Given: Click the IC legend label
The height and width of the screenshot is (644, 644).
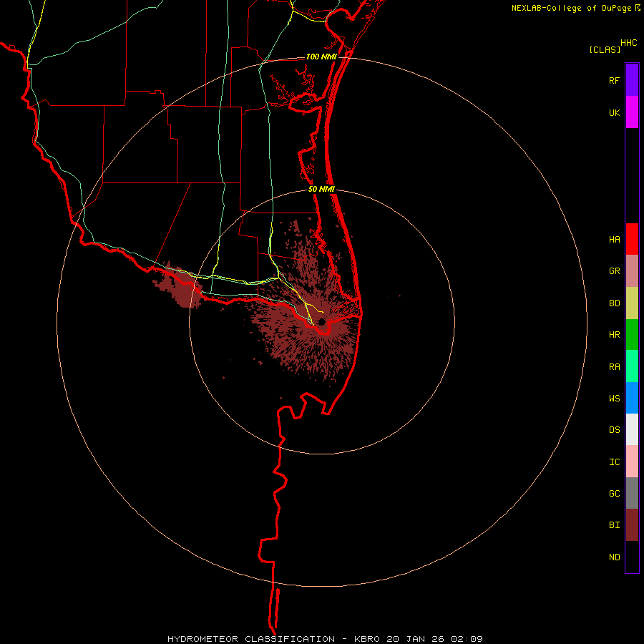Looking at the screenshot, I should 614,462.
